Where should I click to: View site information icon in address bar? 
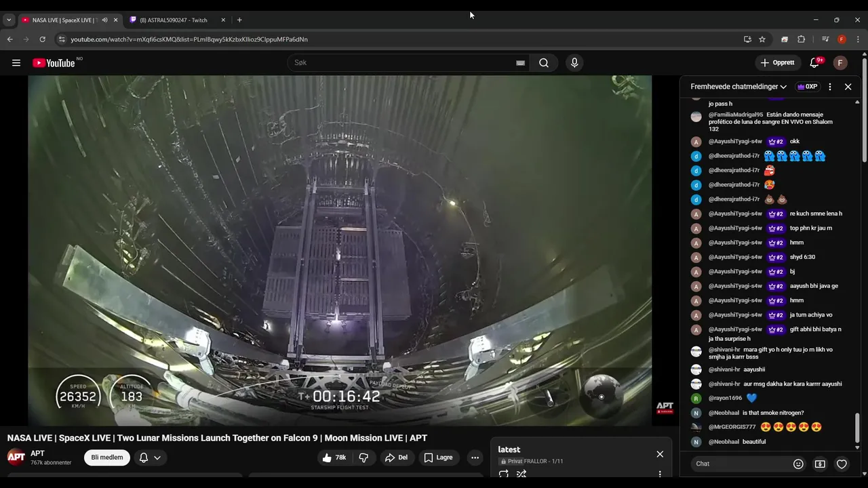62,39
